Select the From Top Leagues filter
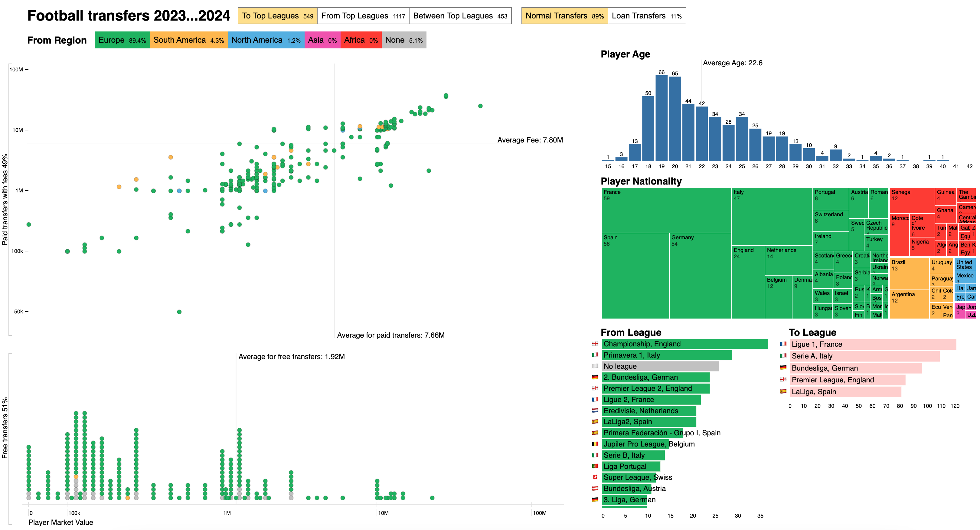The image size is (980, 530). [363, 16]
